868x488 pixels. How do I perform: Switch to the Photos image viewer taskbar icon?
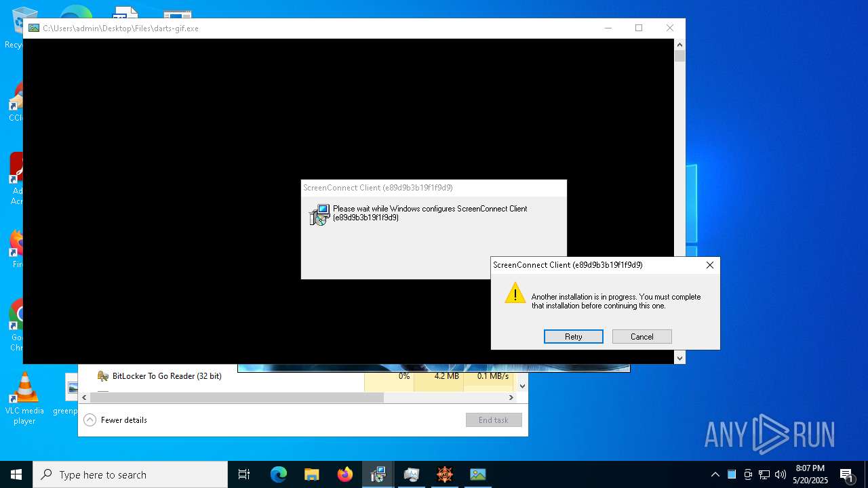tap(478, 474)
